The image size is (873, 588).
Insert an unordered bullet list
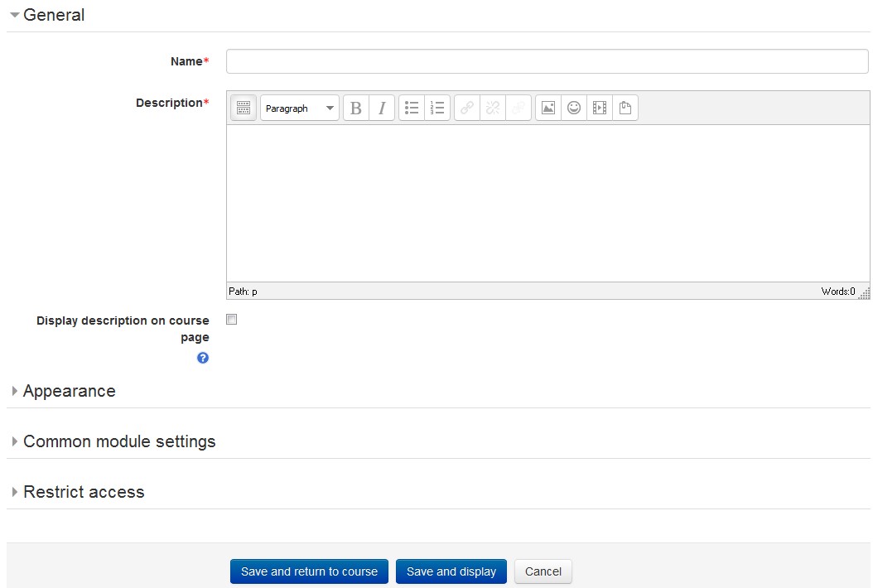point(412,108)
